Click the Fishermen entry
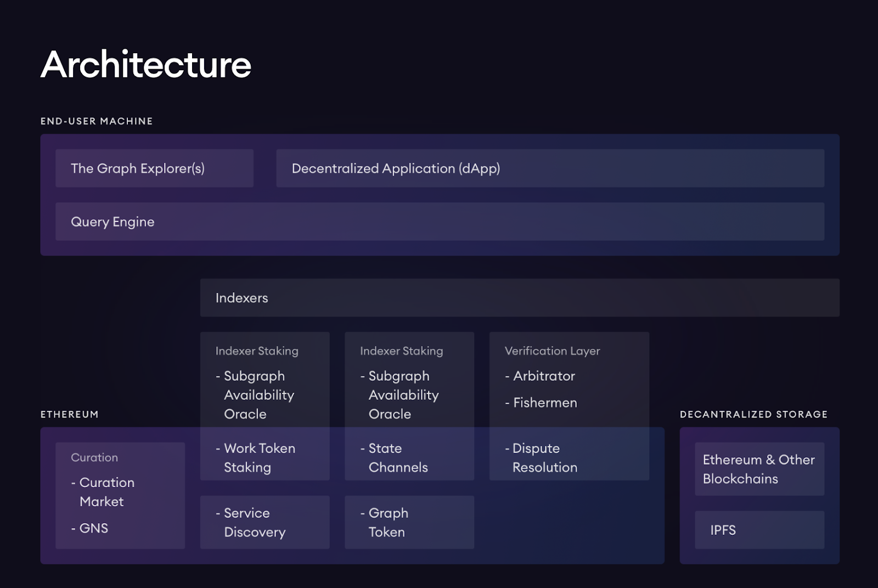878x588 pixels. click(541, 403)
